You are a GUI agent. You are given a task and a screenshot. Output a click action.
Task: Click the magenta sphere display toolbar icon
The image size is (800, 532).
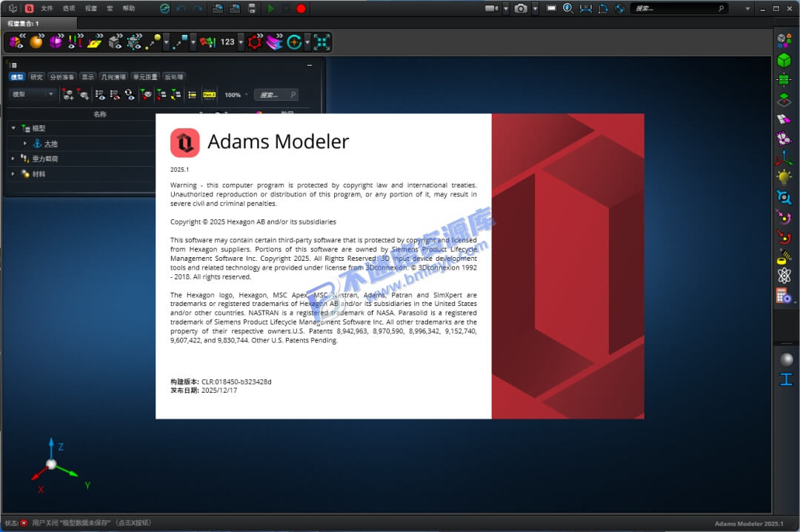point(56,41)
